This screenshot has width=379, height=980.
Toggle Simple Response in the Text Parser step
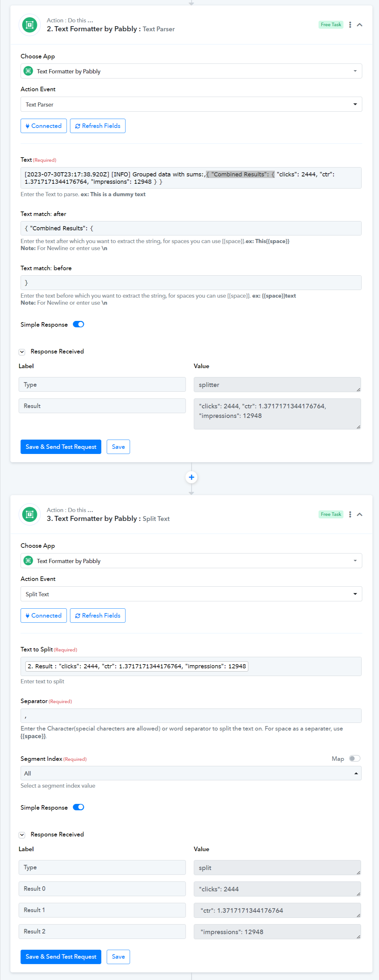pos(78,324)
